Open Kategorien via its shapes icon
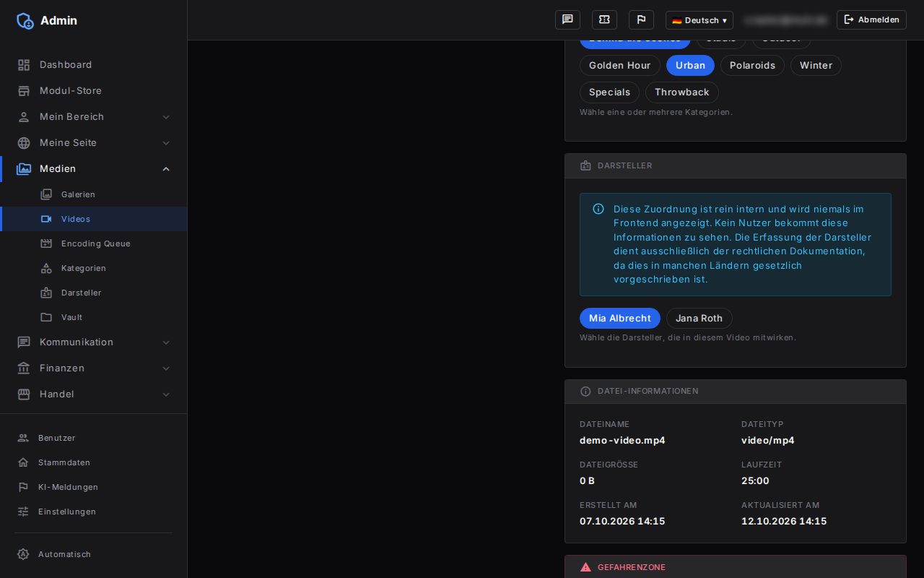This screenshot has width=924, height=578. [46, 268]
